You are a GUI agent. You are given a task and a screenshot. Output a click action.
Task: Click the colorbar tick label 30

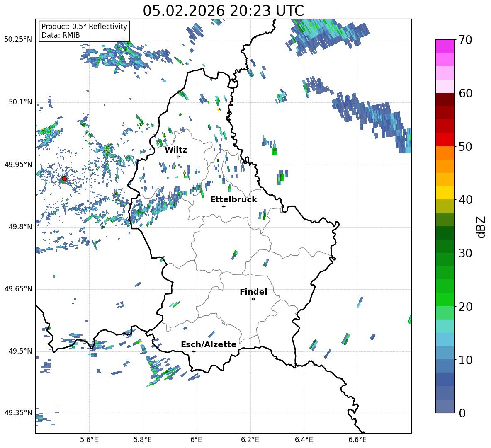click(465, 253)
